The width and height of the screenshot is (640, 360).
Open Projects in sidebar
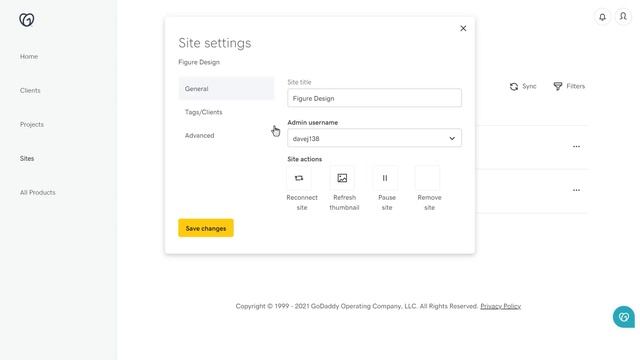click(x=32, y=124)
